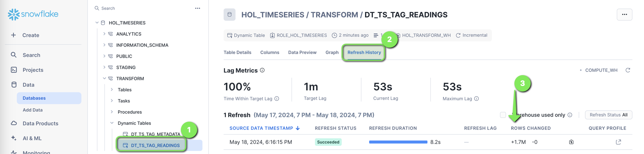The height and width of the screenshot is (154, 644).
Task: Click the info icon beside Lag Metrics
Action: click(262, 70)
